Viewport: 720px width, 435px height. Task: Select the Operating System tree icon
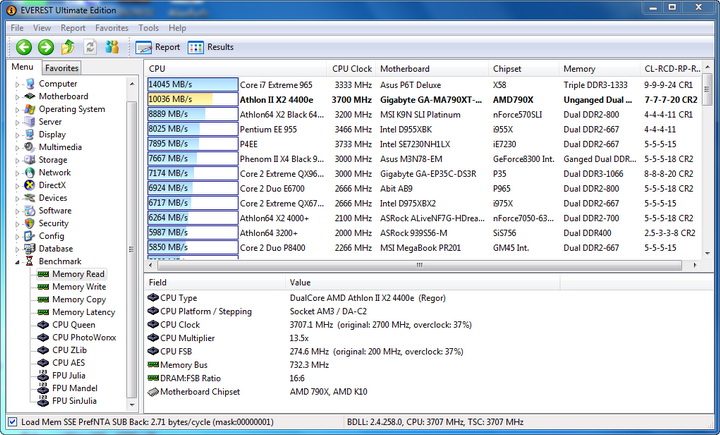pos(30,109)
